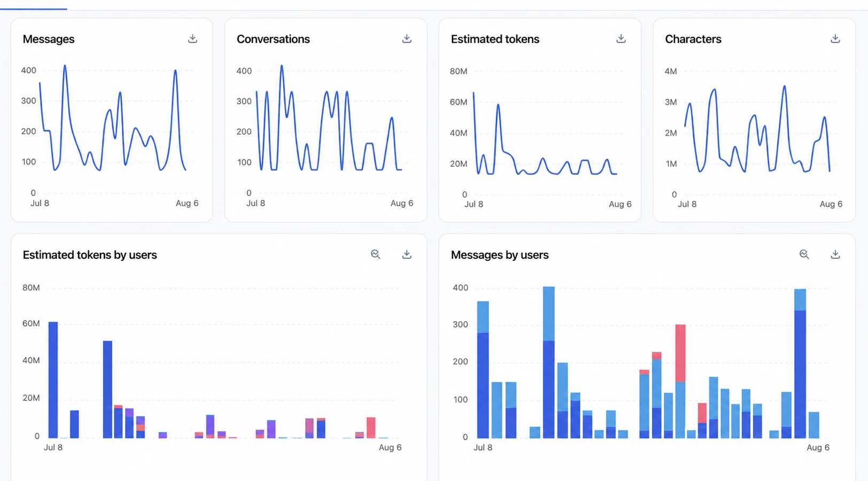
Task: Click the Characters line chart plot
Action: 757,129
